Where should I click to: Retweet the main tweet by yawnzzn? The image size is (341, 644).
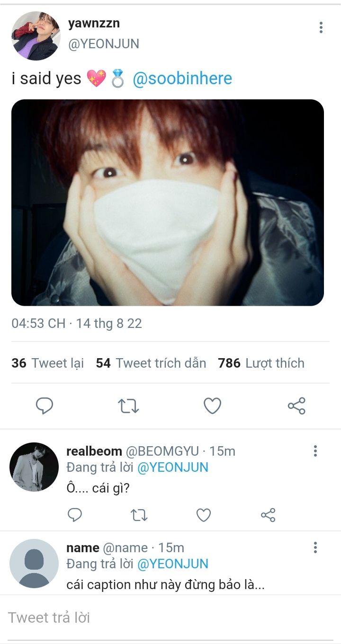128,406
